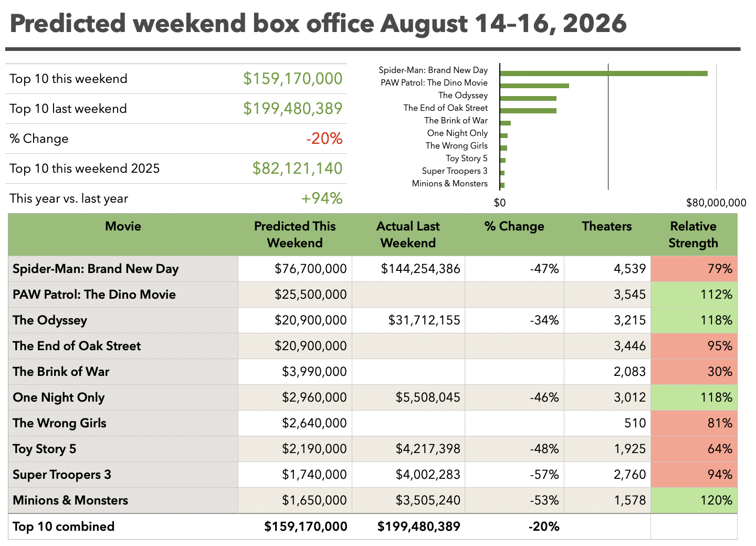This screenshot has height=546, width=756.
Task: Select the "Movie" column header
Action: point(123,226)
